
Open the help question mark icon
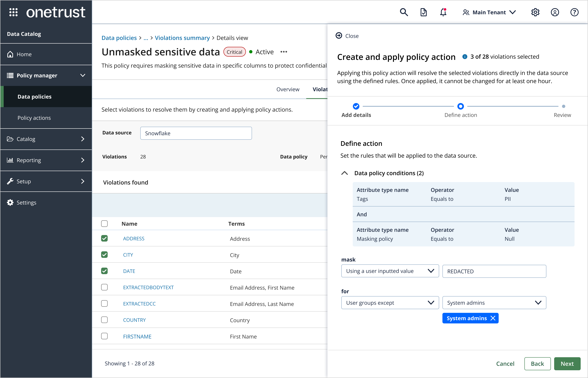575,12
